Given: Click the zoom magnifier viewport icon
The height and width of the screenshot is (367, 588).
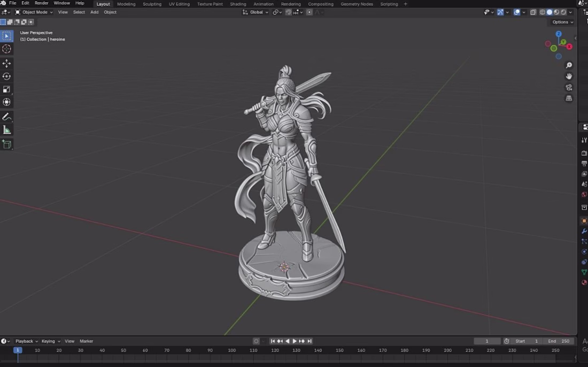Looking at the screenshot, I should (x=569, y=65).
